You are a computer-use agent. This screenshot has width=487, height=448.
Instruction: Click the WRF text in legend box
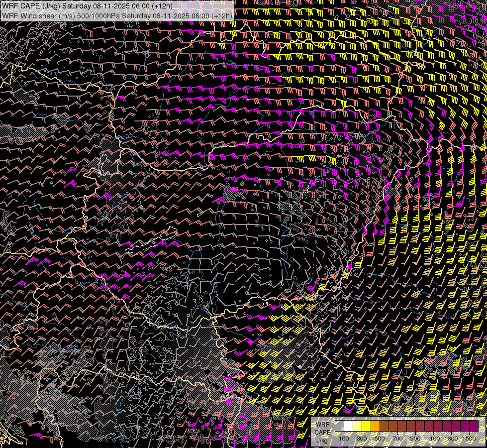tap(322, 424)
